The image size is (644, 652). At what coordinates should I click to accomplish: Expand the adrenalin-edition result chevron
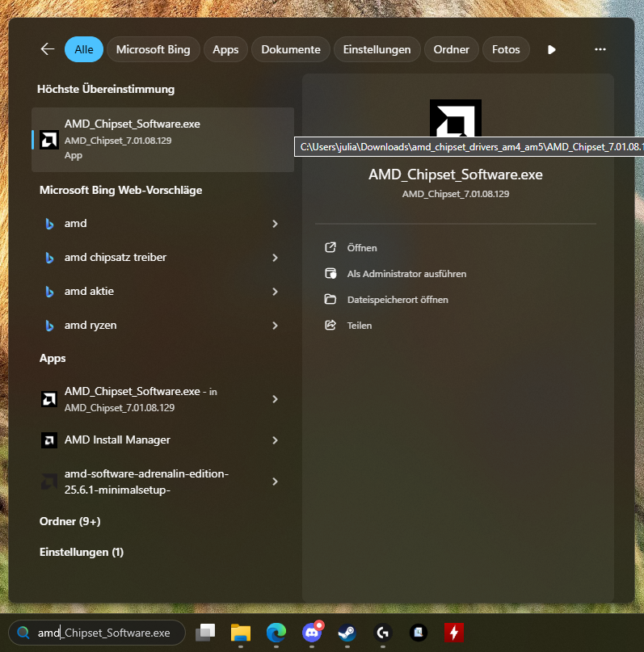(x=275, y=482)
